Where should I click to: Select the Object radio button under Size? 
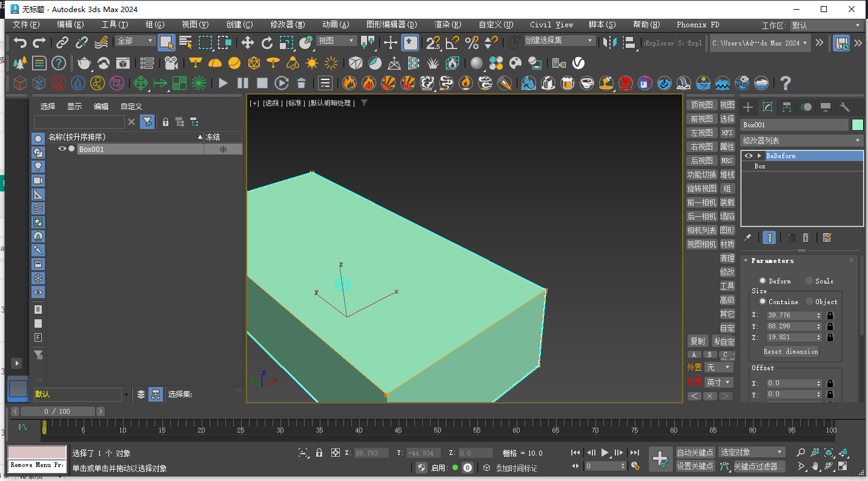(x=809, y=302)
